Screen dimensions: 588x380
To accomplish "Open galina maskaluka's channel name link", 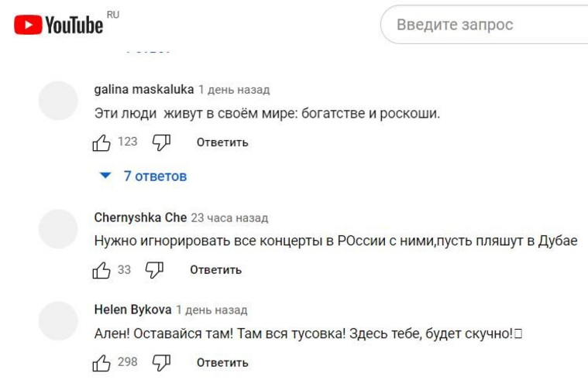I will [x=144, y=89].
